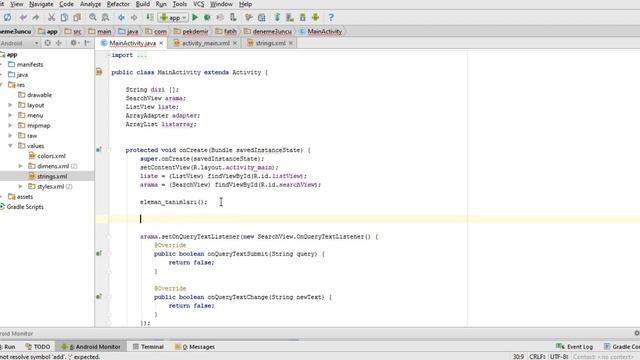Select the manifests folder
The width and height of the screenshot is (640, 360).
25,64
